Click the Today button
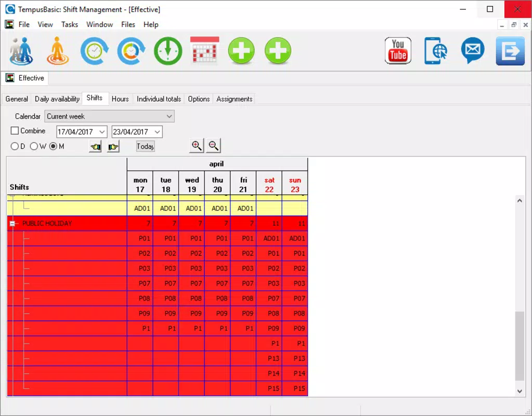This screenshot has height=416, width=532. point(146,146)
